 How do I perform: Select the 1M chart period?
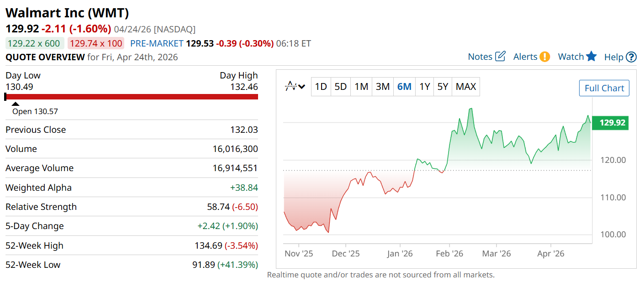click(x=361, y=87)
